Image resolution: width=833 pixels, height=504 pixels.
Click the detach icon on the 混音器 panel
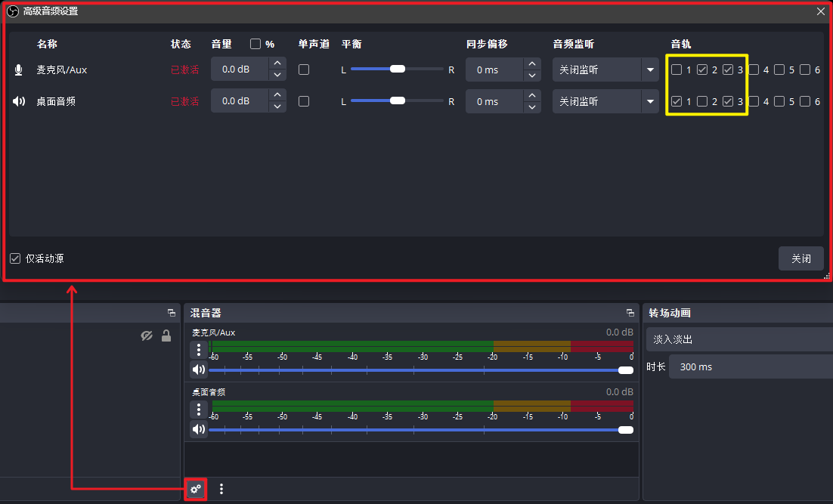coord(630,312)
